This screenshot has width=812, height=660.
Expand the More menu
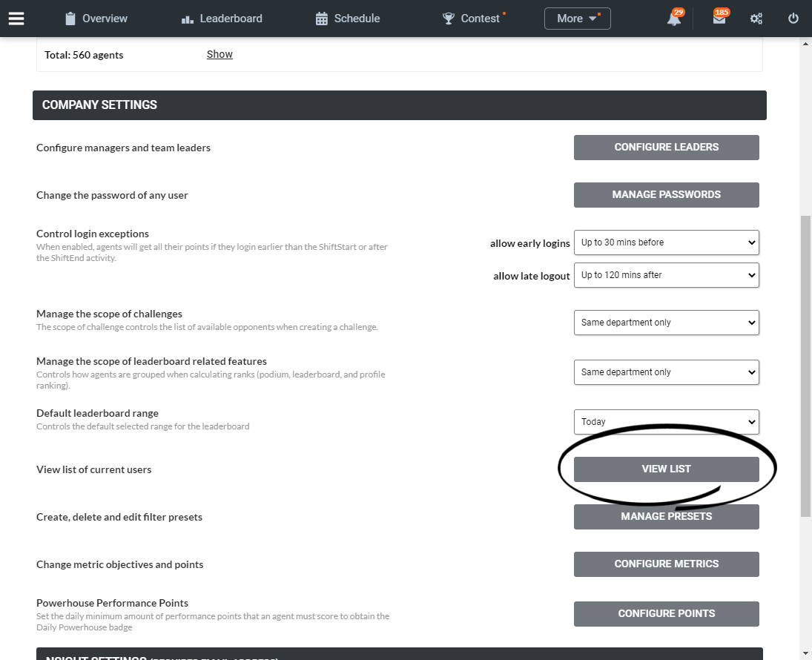click(578, 19)
